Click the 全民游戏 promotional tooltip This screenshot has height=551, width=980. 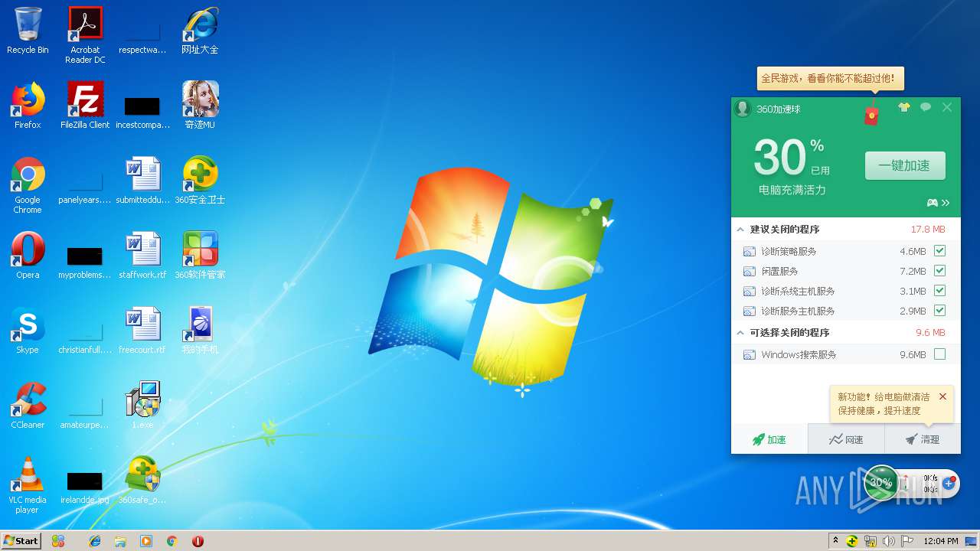click(831, 78)
